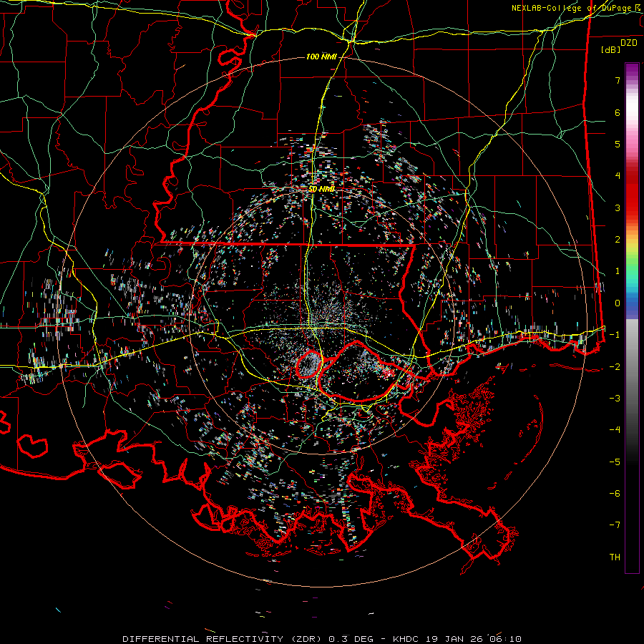Click the 3 value on color scale
Image resolution: width=644 pixels, height=644 pixels.
click(618, 208)
